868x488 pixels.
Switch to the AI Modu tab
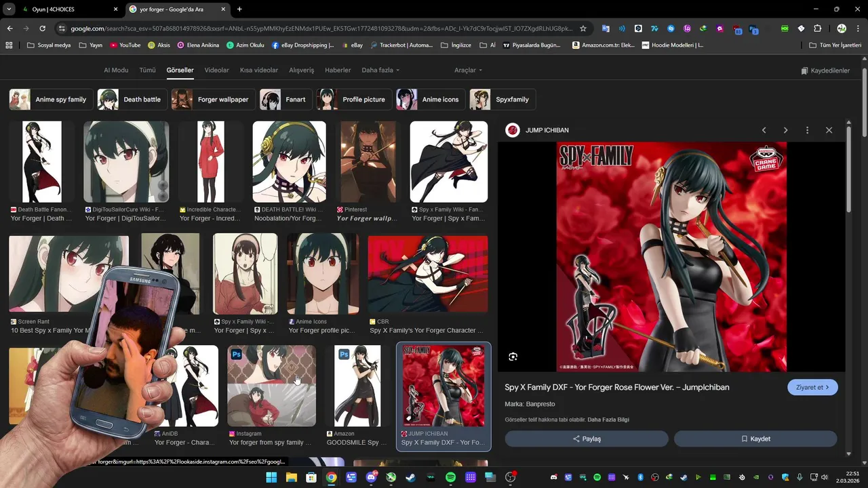pos(116,70)
